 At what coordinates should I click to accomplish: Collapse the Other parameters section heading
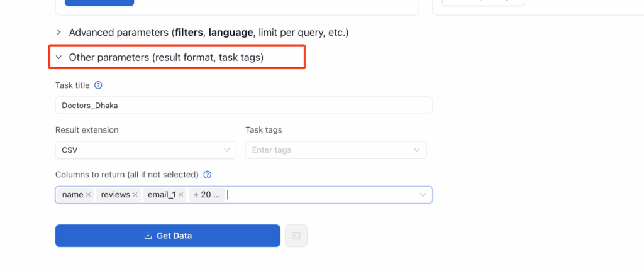(166, 57)
